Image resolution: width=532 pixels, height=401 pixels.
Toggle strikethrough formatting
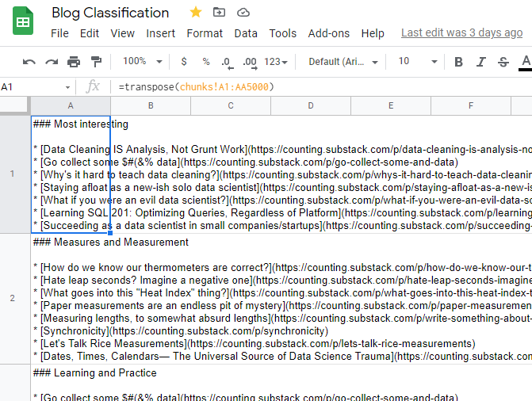point(503,62)
